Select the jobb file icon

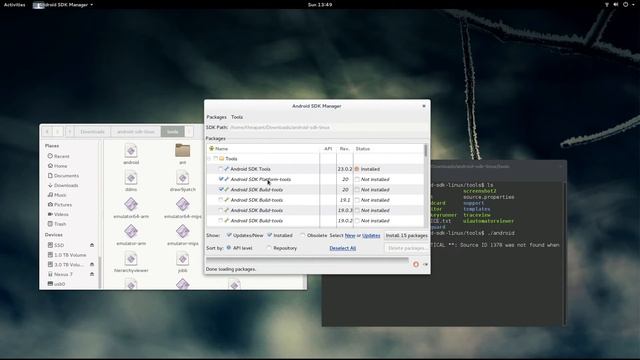click(x=182, y=259)
